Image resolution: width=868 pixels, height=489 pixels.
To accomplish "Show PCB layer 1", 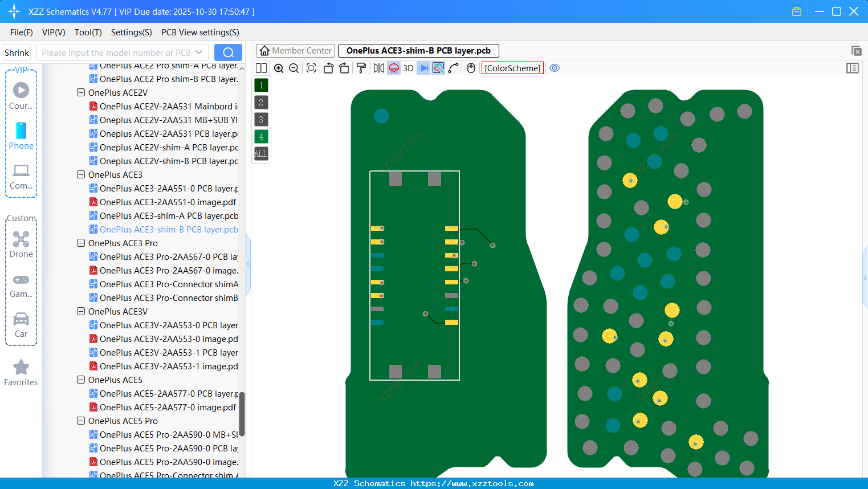I will click(x=261, y=85).
